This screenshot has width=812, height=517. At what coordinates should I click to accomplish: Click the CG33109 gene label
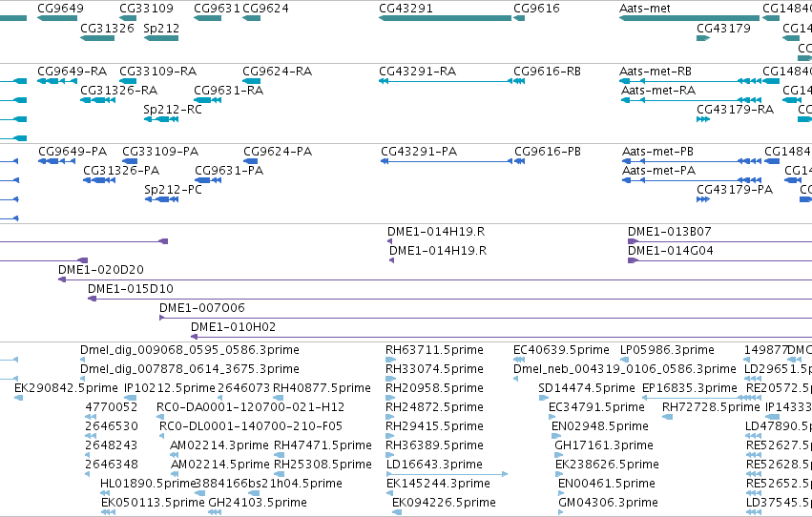[146, 9]
